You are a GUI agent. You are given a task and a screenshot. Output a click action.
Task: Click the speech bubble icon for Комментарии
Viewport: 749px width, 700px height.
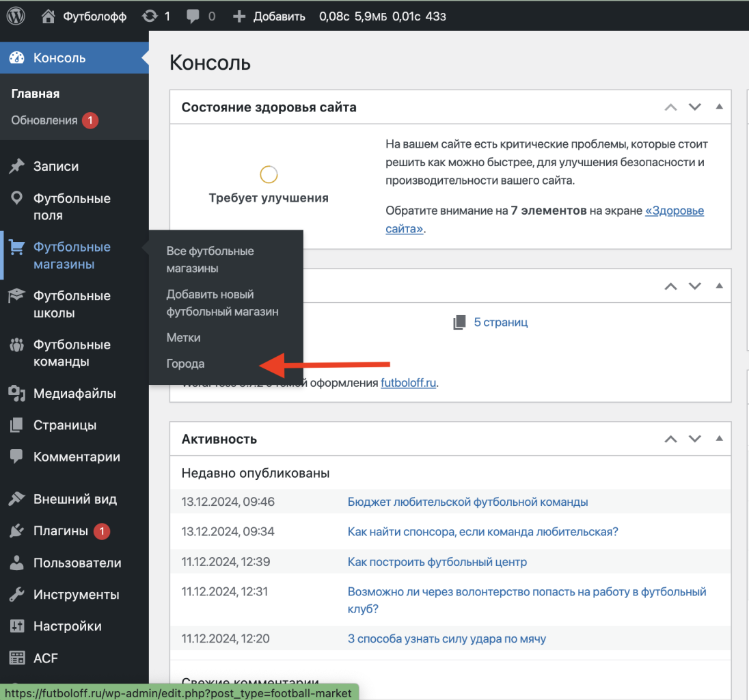tap(16, 457)
